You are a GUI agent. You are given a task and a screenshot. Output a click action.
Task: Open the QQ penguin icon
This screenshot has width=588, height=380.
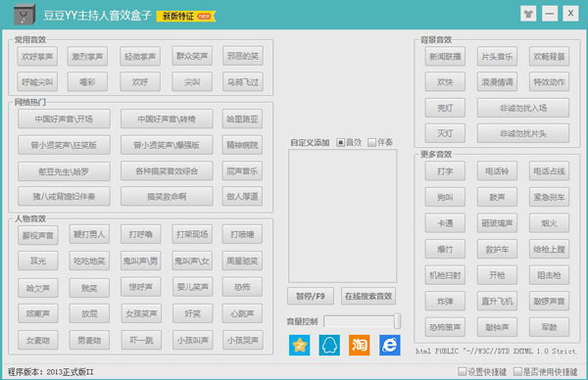click(329, 345)
